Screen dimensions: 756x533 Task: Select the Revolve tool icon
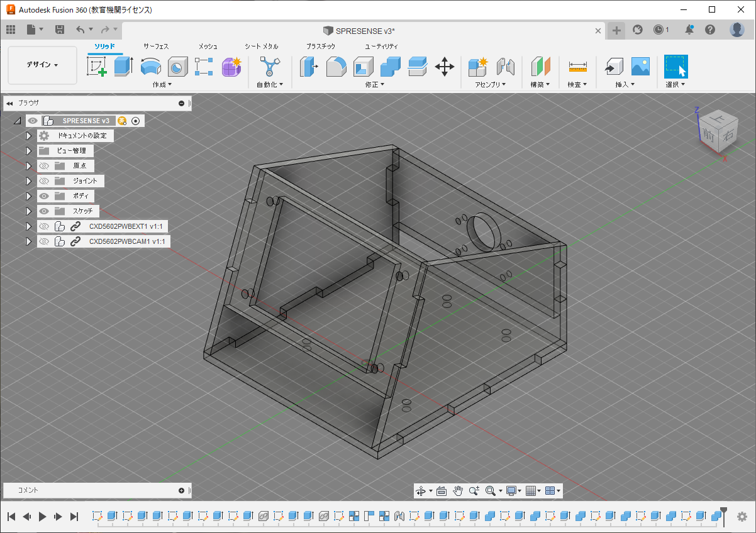(x=150, y=66)
